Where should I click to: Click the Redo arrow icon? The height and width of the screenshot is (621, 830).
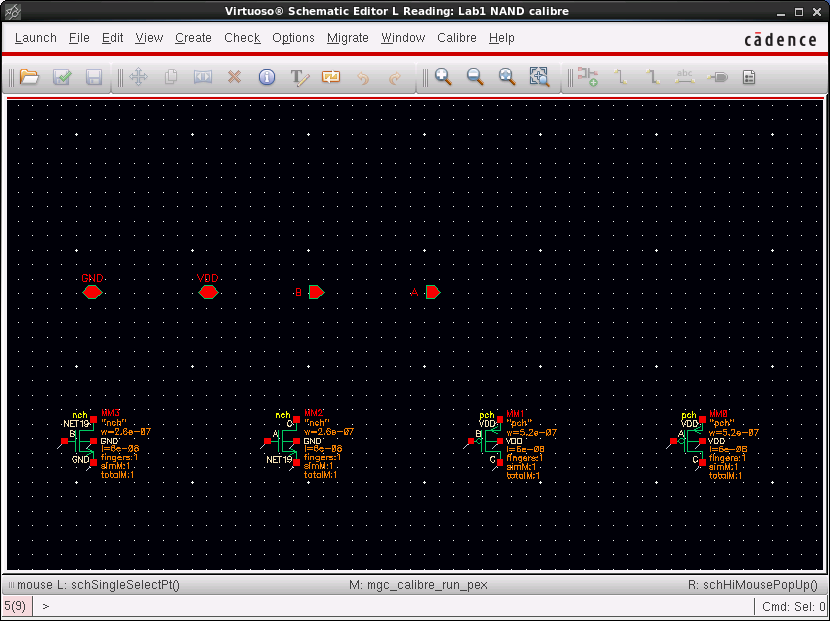click(395, 78)
